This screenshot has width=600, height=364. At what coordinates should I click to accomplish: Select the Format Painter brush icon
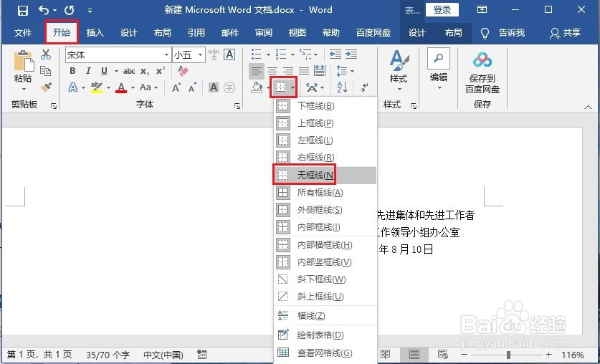pyautogui.click(x=46, y=87)
